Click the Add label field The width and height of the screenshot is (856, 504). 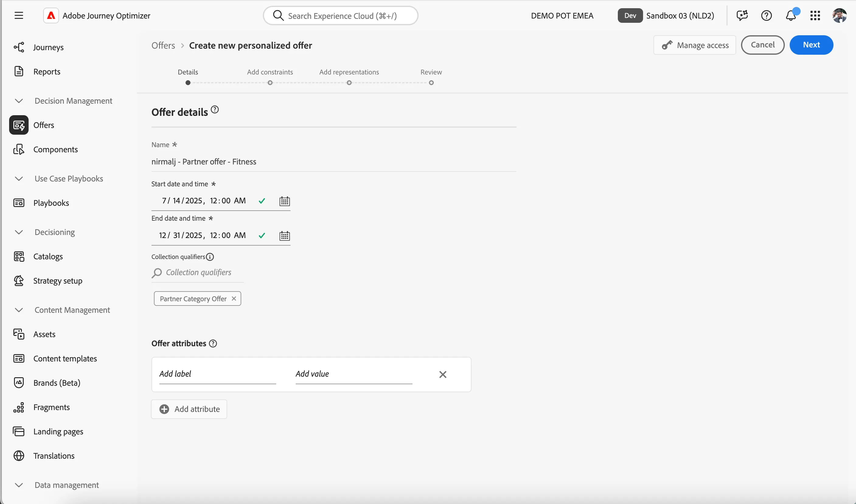(217, 374)
